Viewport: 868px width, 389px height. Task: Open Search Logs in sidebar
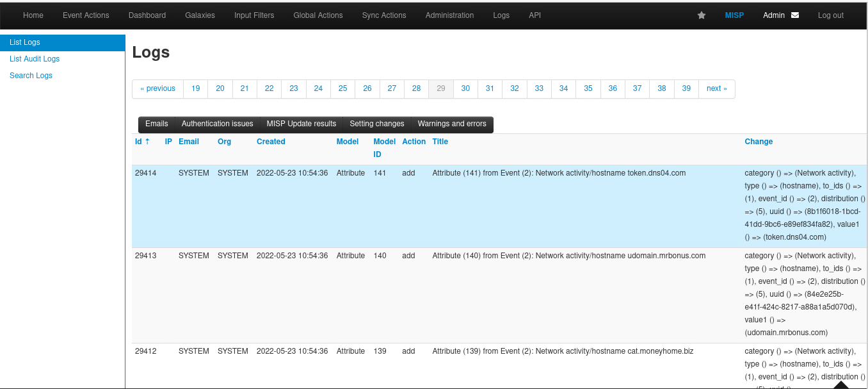31,76
